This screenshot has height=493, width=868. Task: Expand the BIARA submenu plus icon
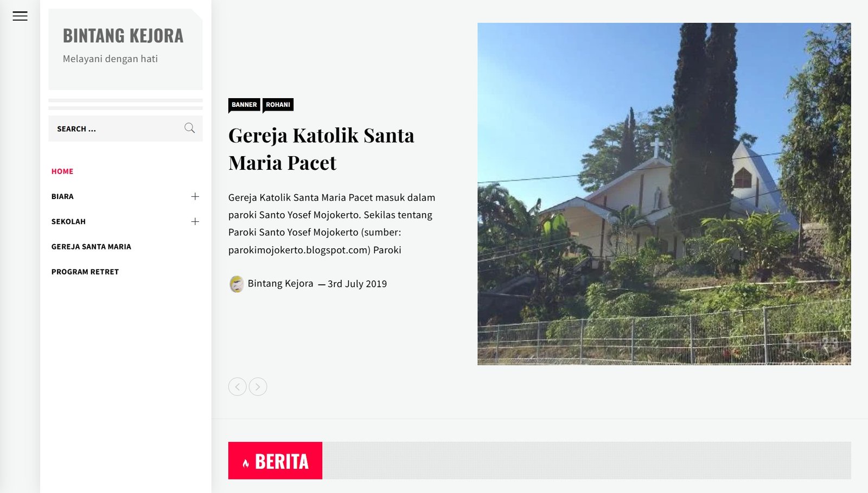tap(195, 196)
